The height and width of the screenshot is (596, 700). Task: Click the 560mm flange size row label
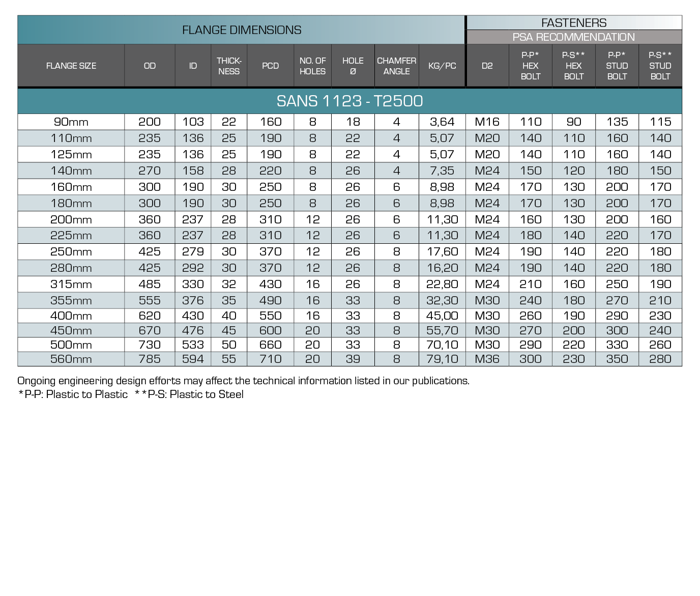pyautogui.click(x=71, y=359)
